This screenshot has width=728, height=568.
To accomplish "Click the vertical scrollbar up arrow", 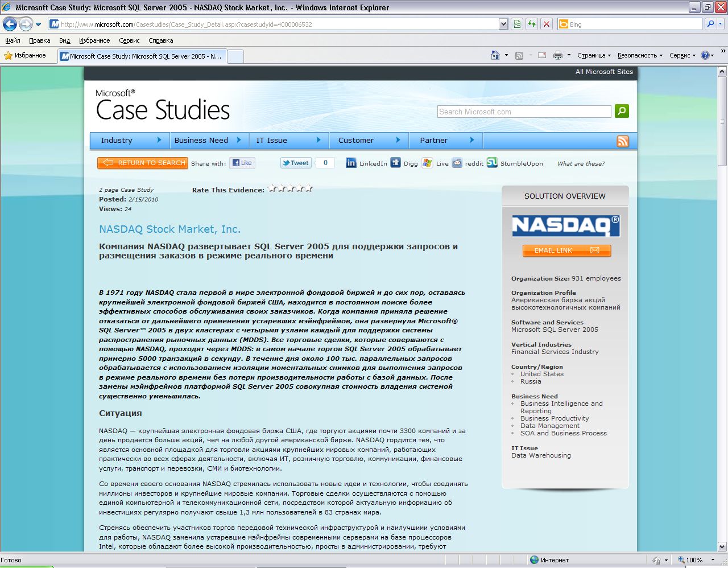I will point(722,71).
